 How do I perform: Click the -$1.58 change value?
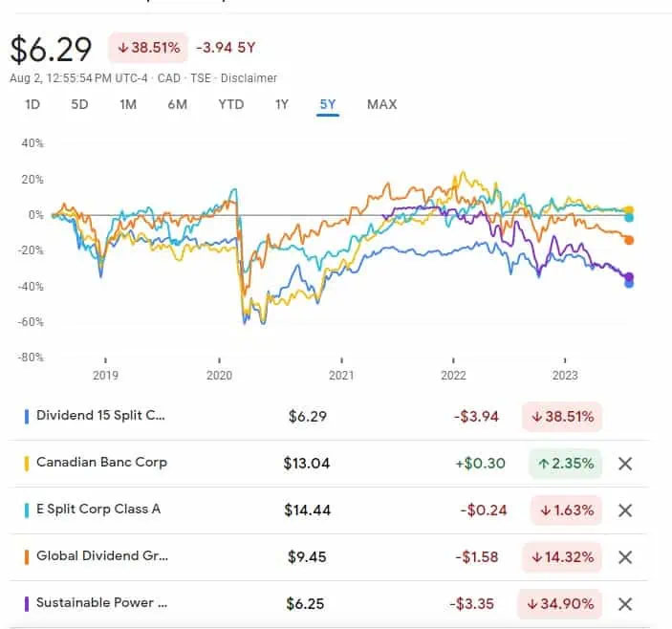click(x=477, y=557)
